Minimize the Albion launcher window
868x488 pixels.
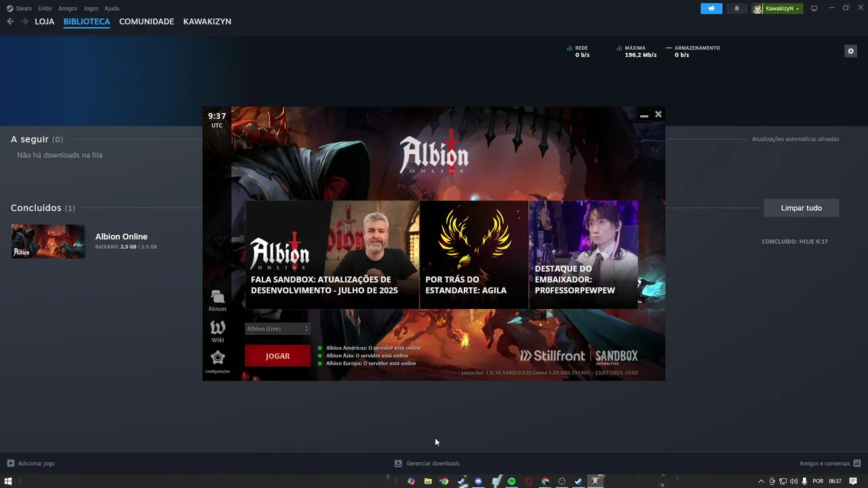tap(644, 115)
